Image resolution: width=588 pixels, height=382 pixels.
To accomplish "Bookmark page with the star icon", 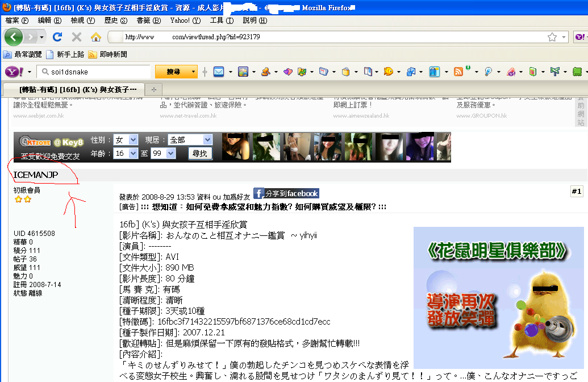I will pyautogui.click(x=552, y=37).
